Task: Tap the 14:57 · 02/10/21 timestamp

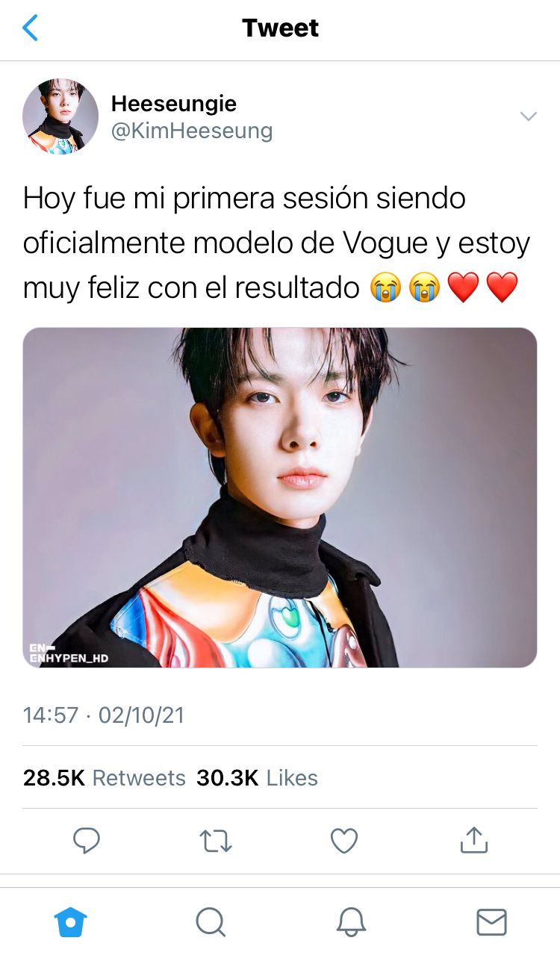Action: pos(103,715)
